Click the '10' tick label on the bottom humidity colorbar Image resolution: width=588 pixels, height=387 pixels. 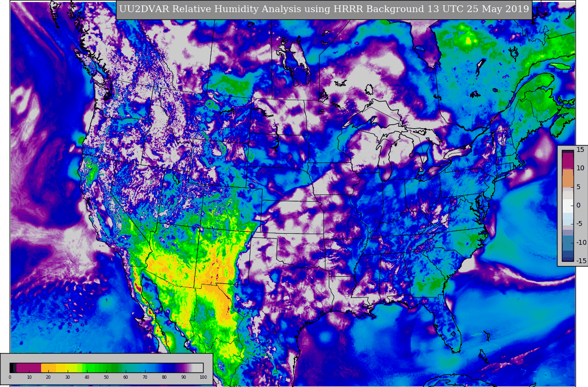[x=29, y=377]
